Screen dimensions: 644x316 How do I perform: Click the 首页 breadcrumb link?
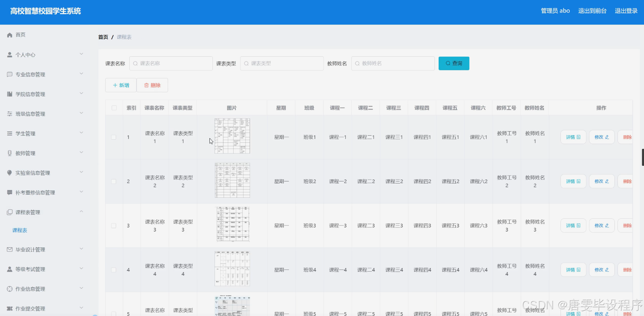pyautogui.click(x=103, y=37)
